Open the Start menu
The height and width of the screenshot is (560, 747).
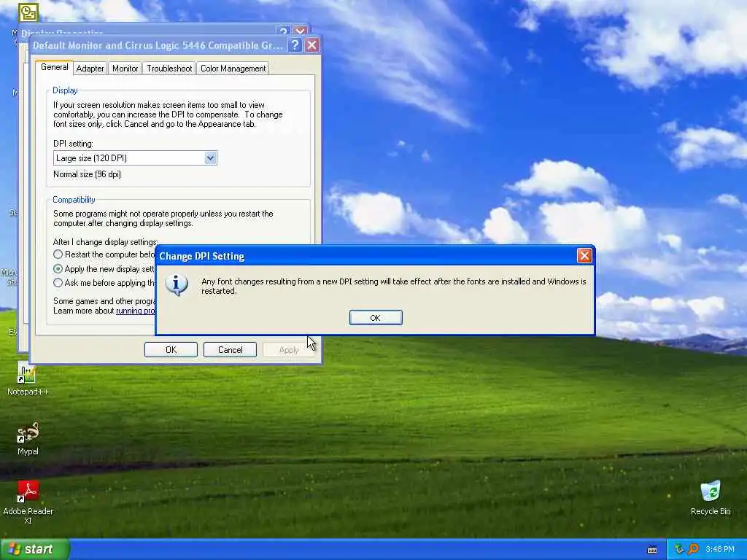click(x=35, y=549)
